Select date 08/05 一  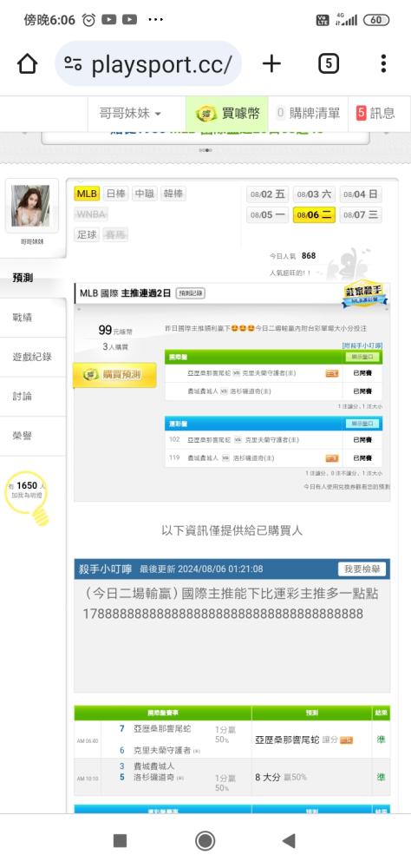[x=268, y=214]
